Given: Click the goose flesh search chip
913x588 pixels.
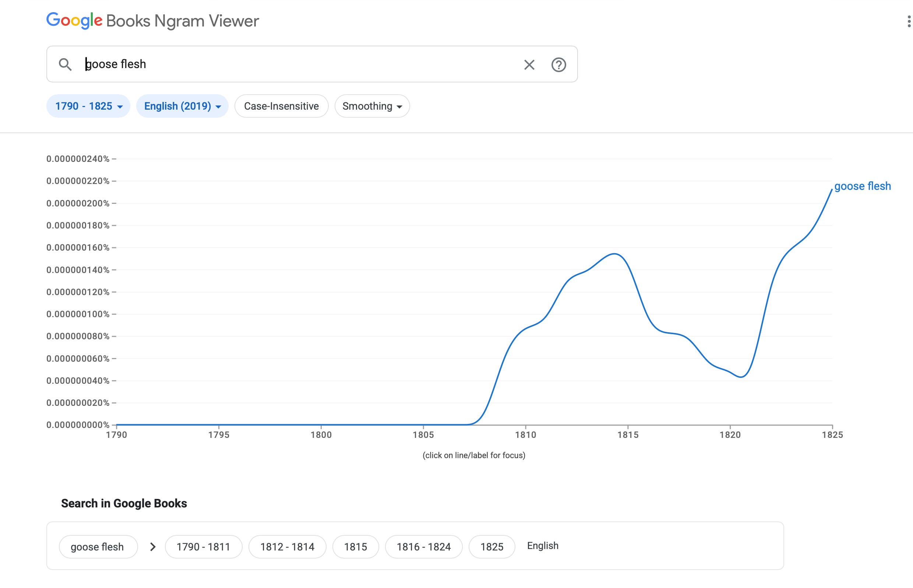Looking at the screenshot, I should pos(98,547).
